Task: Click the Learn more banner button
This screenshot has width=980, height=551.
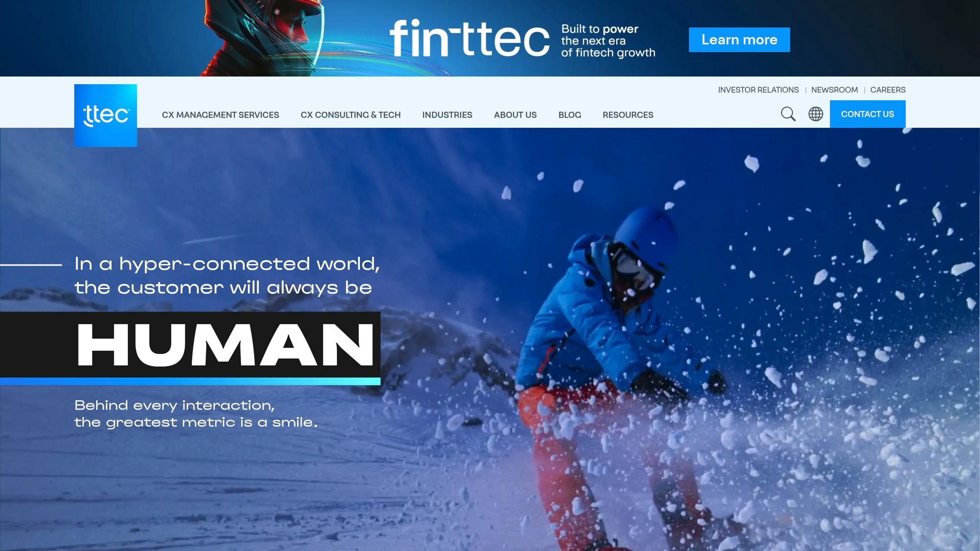Action: [x=739, y=40]
